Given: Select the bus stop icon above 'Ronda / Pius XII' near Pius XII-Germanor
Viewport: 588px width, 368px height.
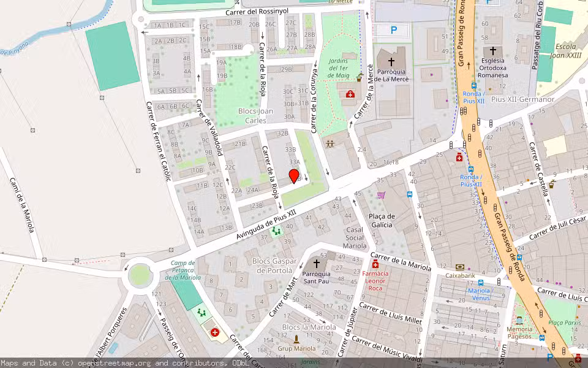Looking at the screenshot, I should (474, 86).
